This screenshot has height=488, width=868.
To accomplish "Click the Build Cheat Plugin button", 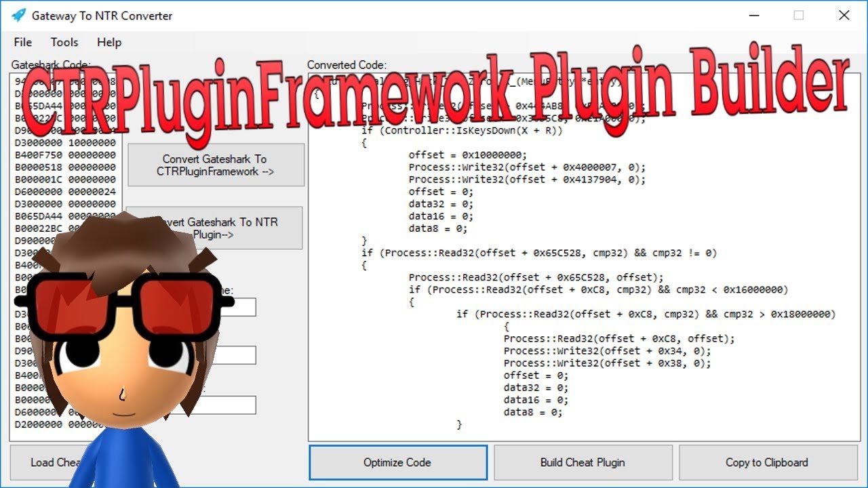I will point(583,462).
